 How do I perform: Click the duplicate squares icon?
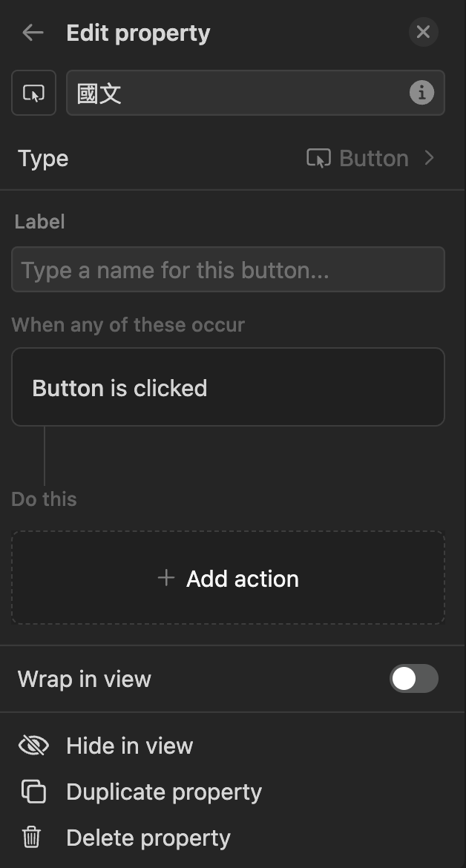[33, 792]
